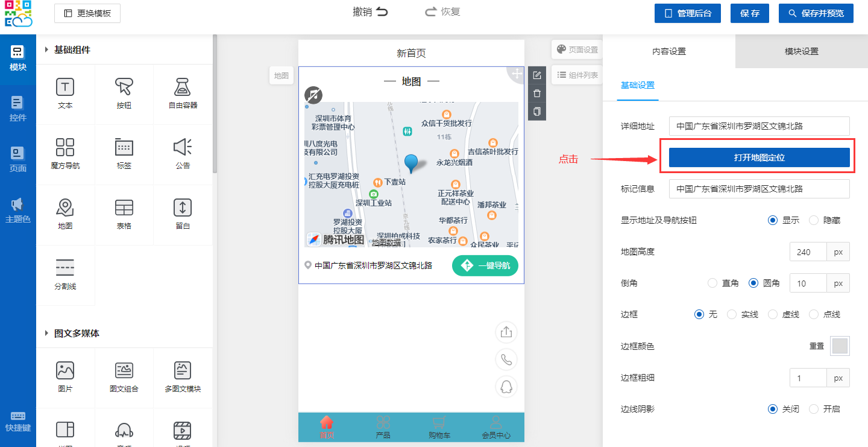The width and height of the screenshot is (868, 447).
Task: Click the 打开地图定位 button
Action: click(x=759, y=157)
